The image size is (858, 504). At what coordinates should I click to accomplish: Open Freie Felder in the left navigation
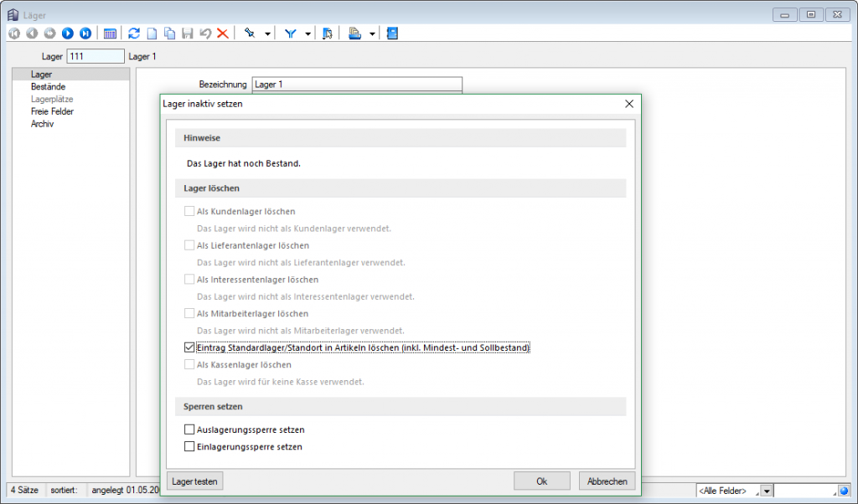pos(52,111)
